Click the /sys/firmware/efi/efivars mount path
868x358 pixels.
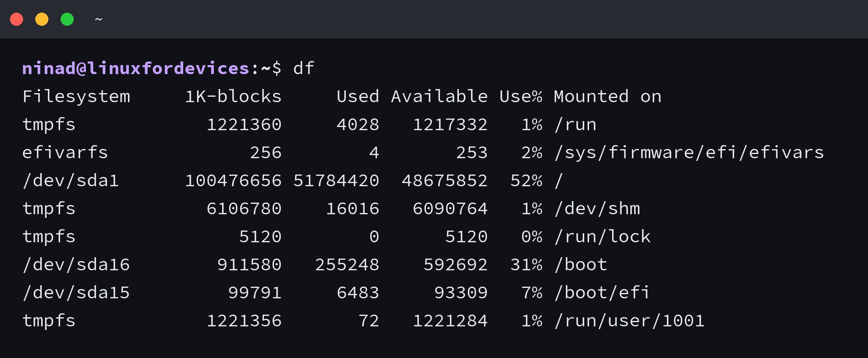tap(689, 152)
